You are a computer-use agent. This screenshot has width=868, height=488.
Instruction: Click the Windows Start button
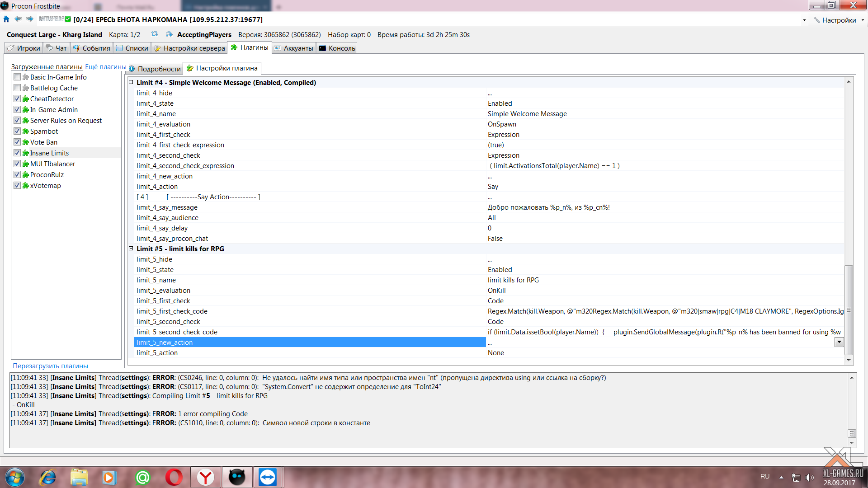coord(14,477)
